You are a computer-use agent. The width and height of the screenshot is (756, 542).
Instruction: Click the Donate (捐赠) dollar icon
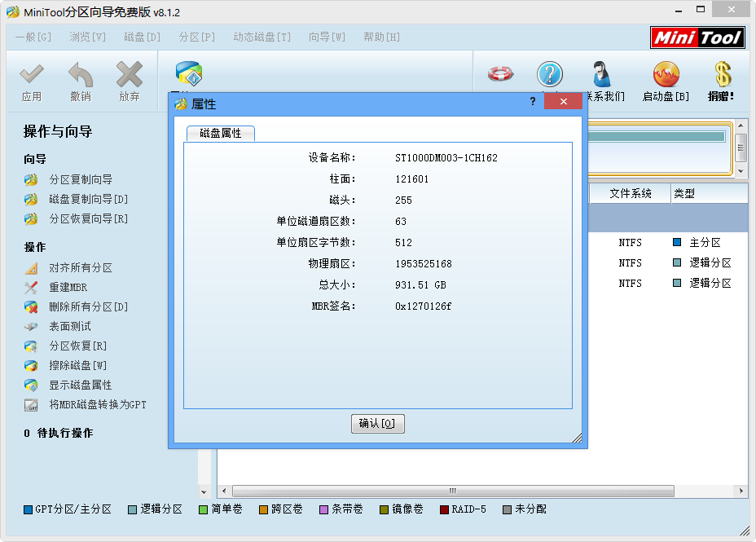click(x=723, y=74)
